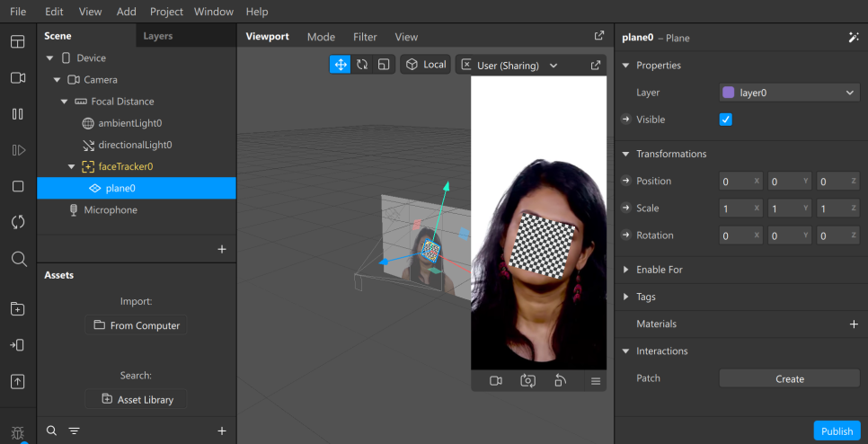The image size is (868, 444).
Task: Open the assets filter icon
Action: click(x=74, y=431)
